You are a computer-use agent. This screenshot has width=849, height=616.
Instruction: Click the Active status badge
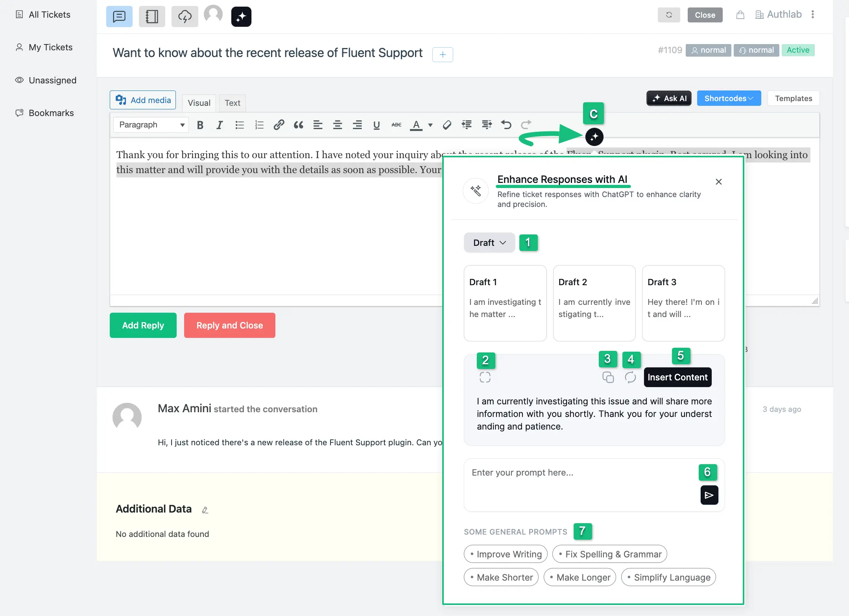pyautogui.click(x=798, y=50)
